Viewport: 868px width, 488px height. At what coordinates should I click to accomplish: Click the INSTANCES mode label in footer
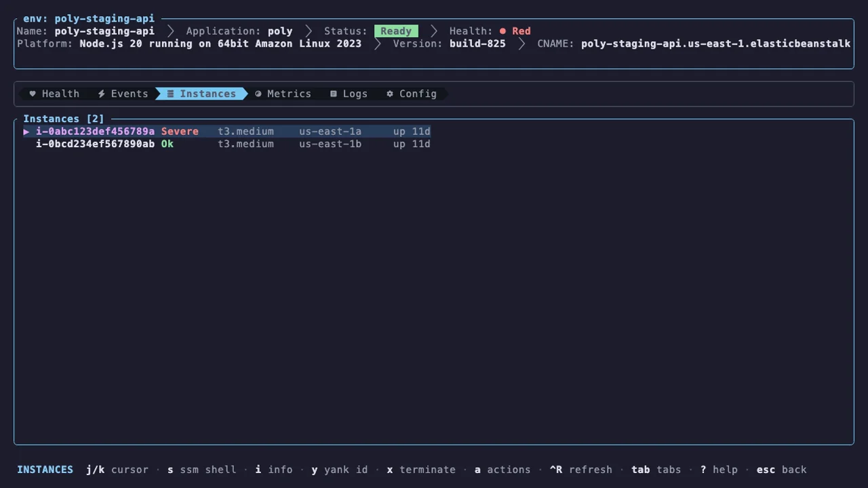45,470
